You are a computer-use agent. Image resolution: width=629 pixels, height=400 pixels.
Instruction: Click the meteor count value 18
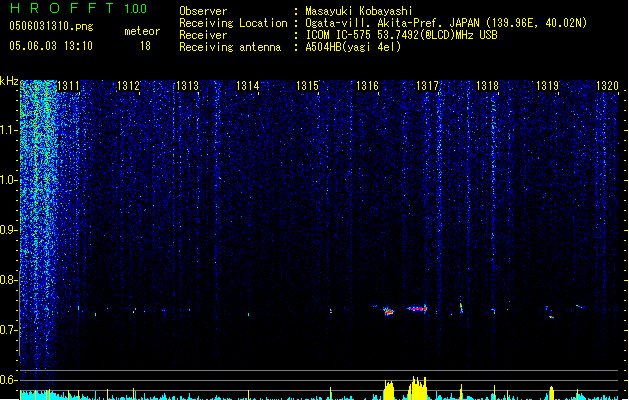pyautogui.click(x=145, y=46)
